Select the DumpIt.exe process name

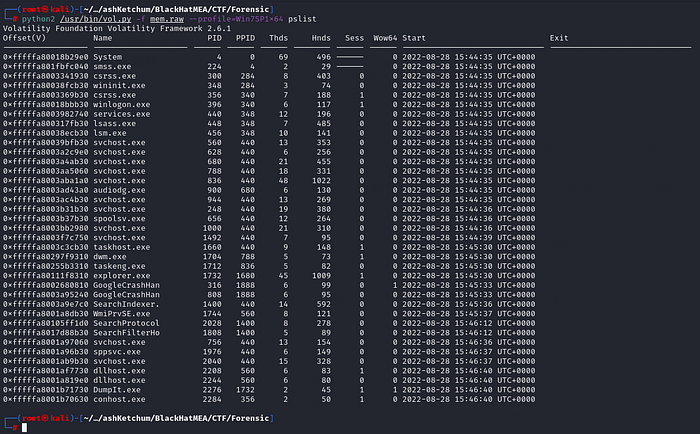[114, 388]
